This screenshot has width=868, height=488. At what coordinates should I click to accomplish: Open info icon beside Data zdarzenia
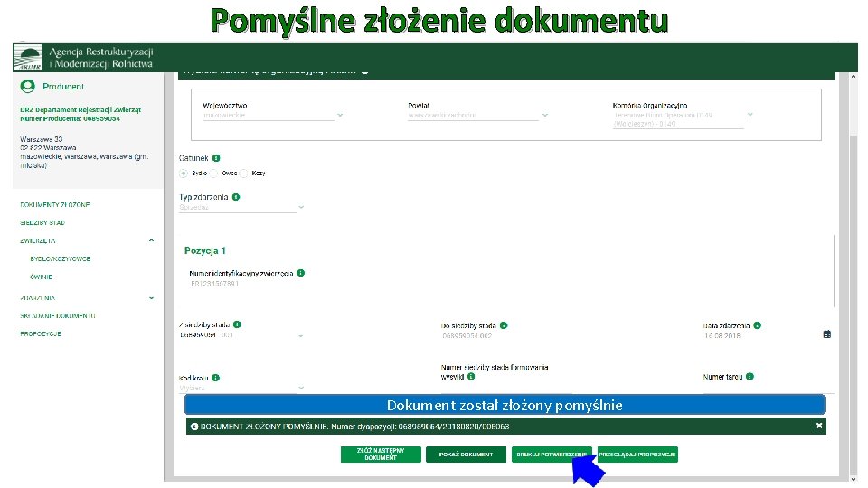pos(758,325)
